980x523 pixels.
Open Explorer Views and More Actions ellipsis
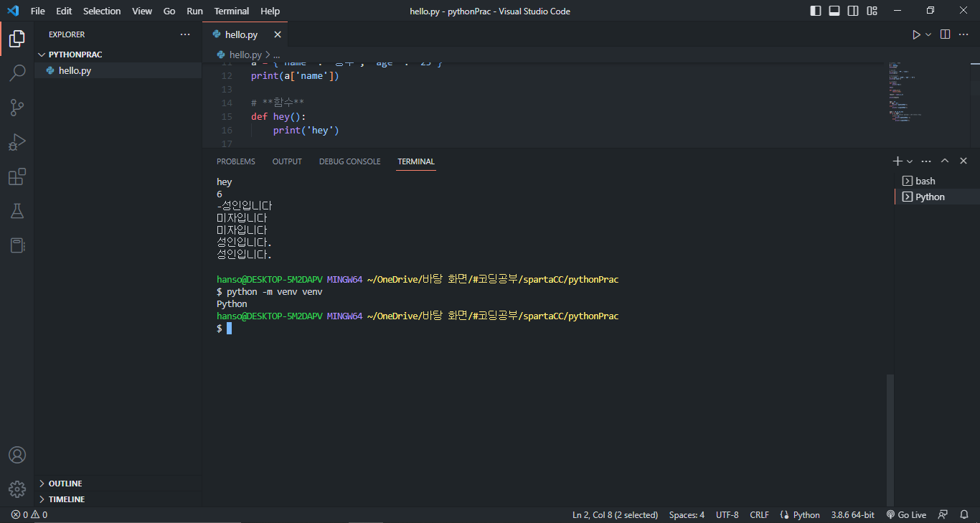185,34
